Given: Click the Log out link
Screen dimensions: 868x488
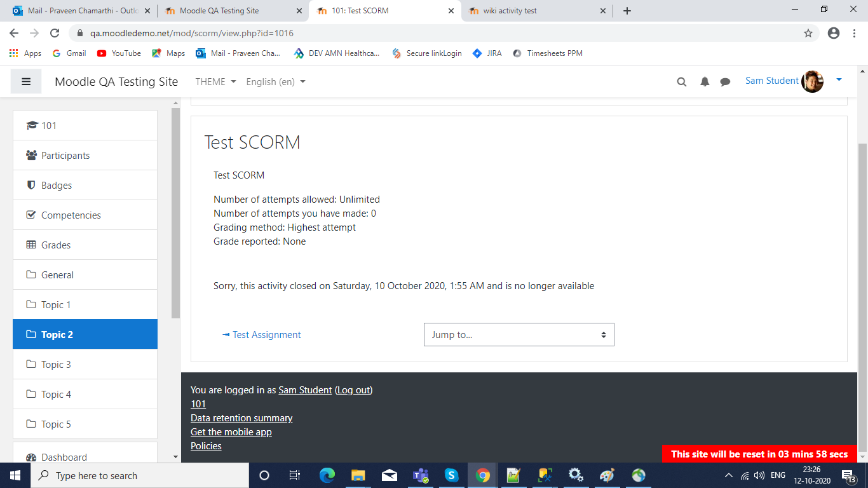Looking at the screenshot, I should [x=353, y=390].
